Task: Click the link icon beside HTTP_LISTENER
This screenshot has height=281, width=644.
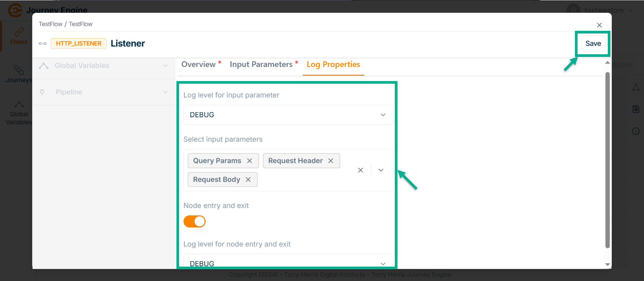Action: [x=43, y=44]
